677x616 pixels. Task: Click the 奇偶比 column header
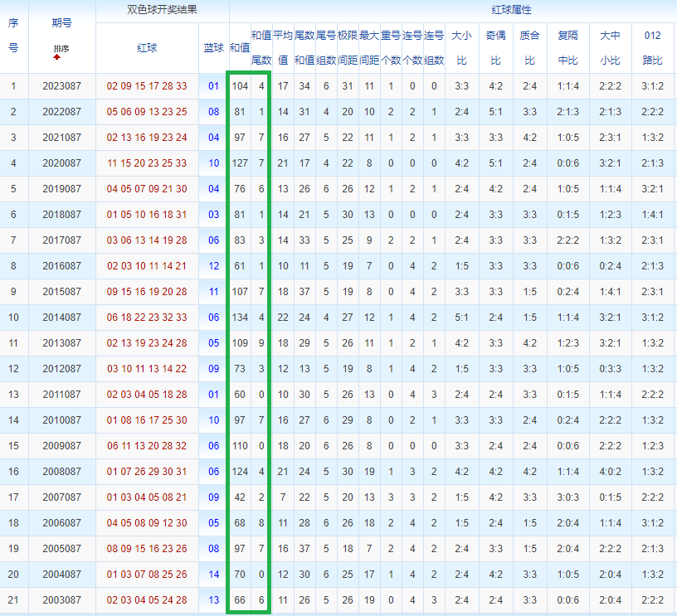pos(495,48)
